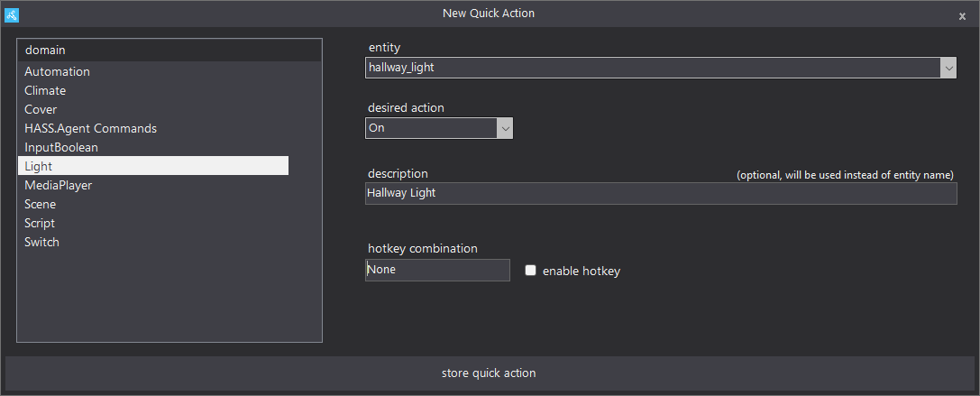980x396 pixels.
Task: Click the HASS.Agent icon in title bar
Action: [12, 14]
